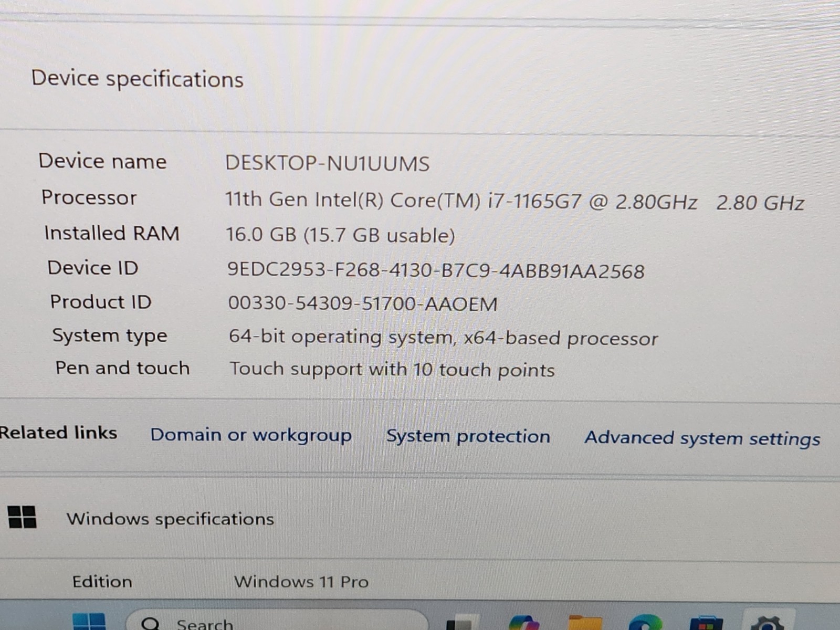840x630 pixels.
Task: Click the Windows logo beside Windows specifications
Action: point(23,517)
